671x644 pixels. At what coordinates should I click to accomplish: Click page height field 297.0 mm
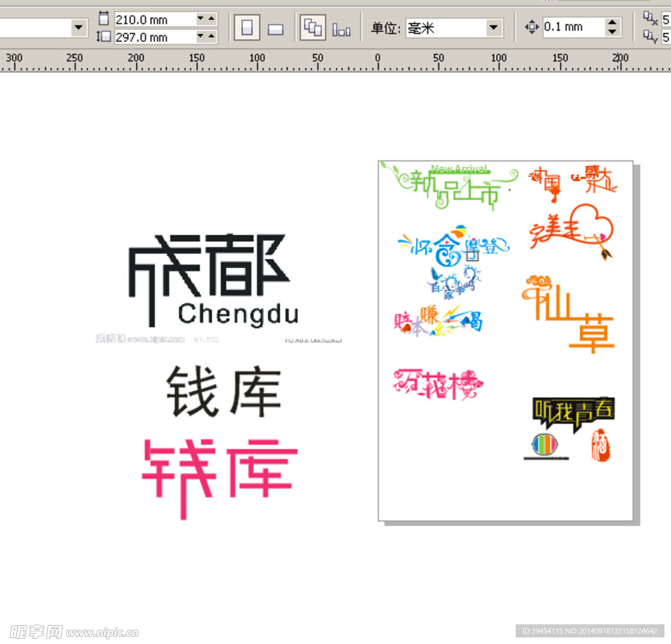point(154,37)
